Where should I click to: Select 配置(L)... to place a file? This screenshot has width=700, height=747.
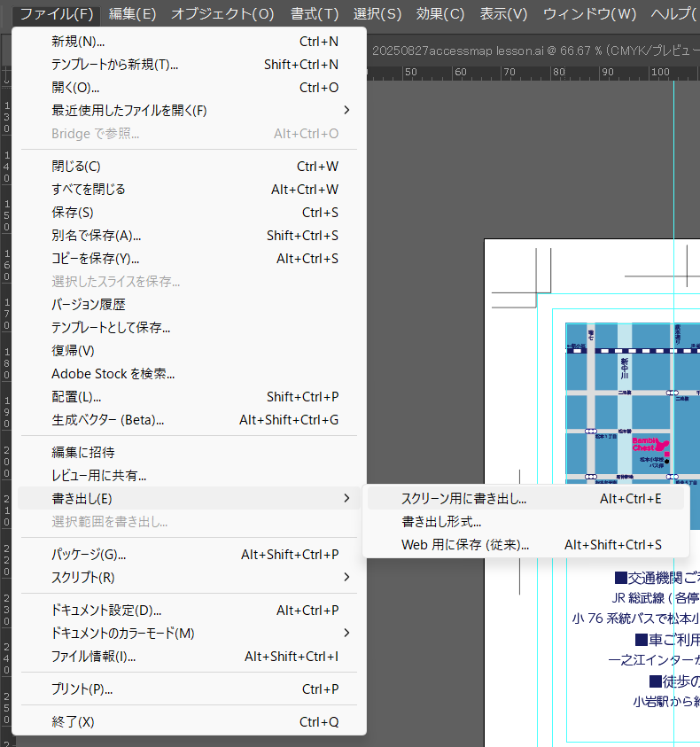76,397
